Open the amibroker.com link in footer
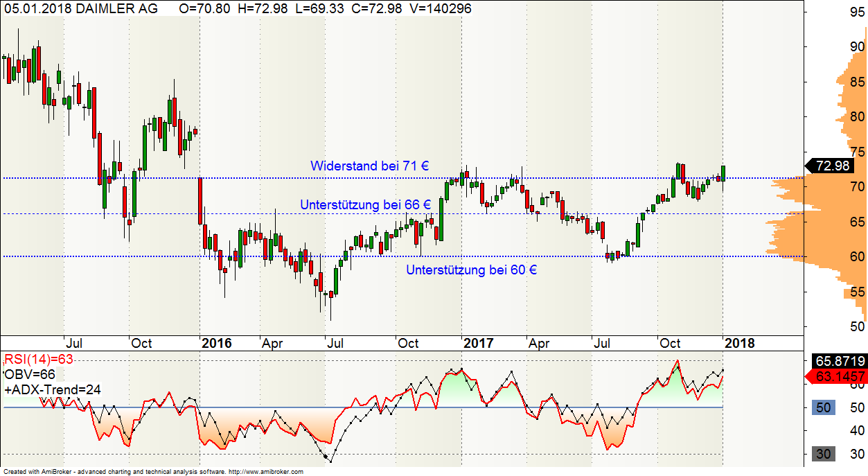 265,472
